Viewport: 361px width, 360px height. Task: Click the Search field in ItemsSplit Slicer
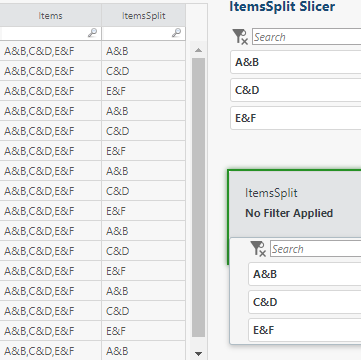pyautogui.click(x=307, y=37)
